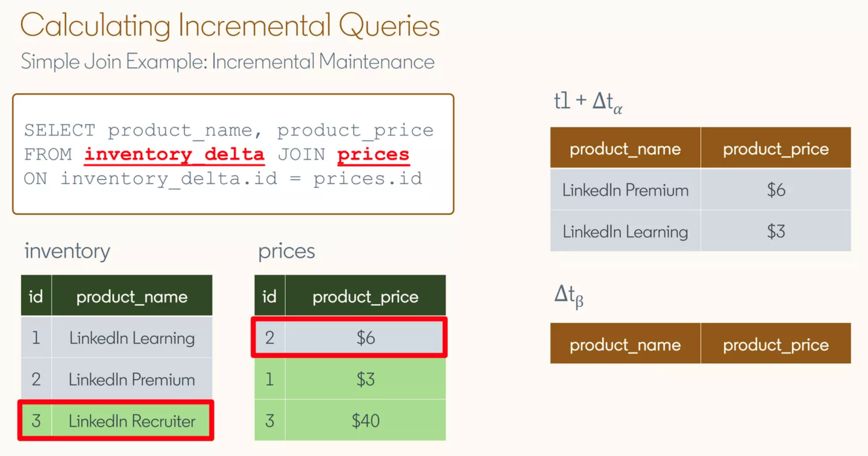Click the $40 row in prices table
Viewport: 868px width, 456px height.
[x=350, y=420]
